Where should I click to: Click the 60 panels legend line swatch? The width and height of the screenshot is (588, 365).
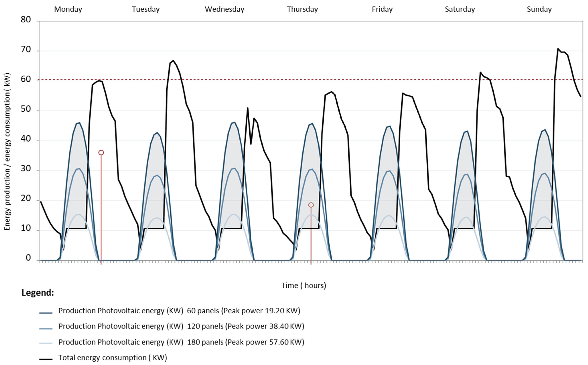(x=46, y=313)
